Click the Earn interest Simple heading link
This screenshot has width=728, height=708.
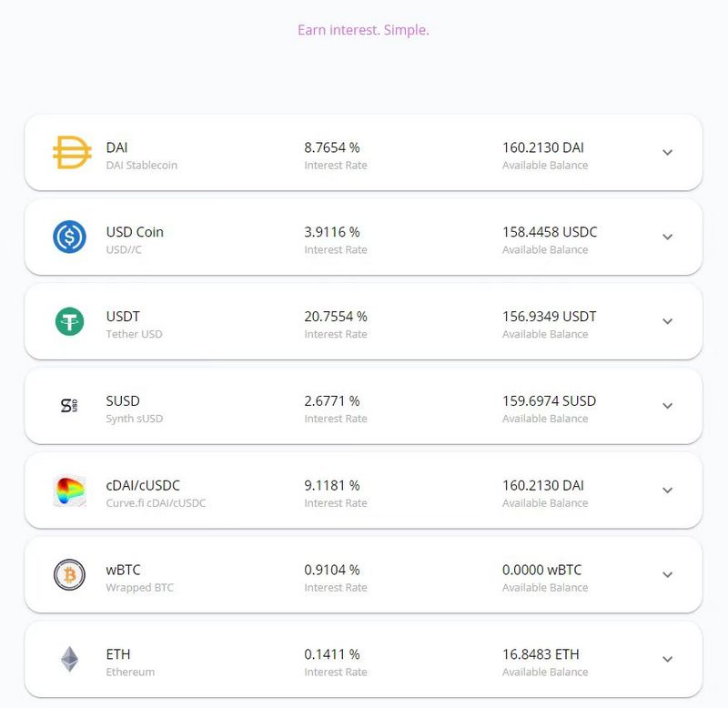tap(361, 30)
